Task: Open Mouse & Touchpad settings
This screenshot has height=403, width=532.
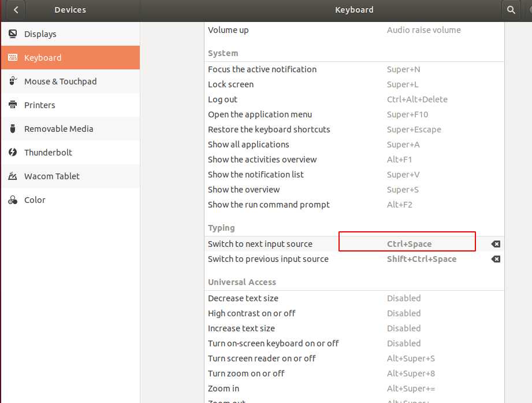Action: tap(70, 81)
